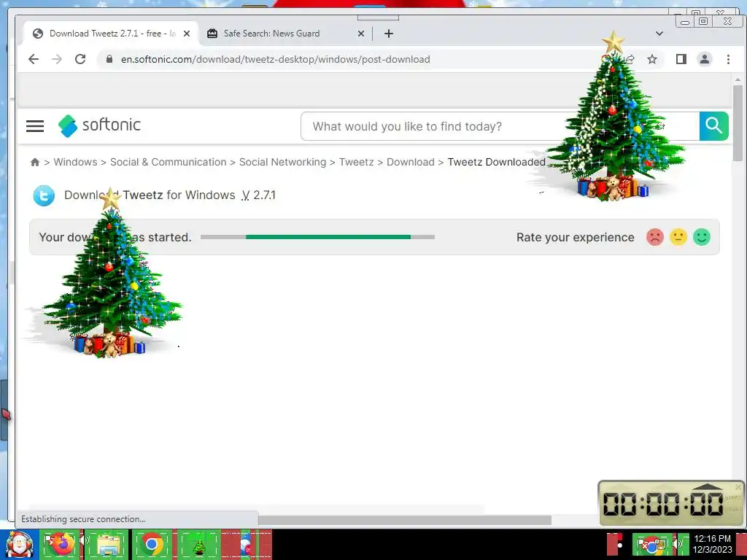This screenshot has height=560, width=747.
Task: Click the home breadcrumb icon
Action: click(35, 162)
